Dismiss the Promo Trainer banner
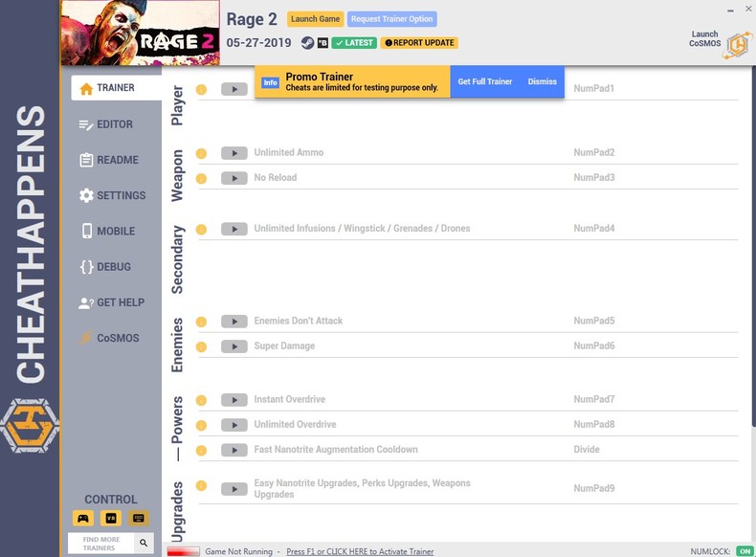The height and width of the screenshot is (557, 756). click(x=542, y=81)
